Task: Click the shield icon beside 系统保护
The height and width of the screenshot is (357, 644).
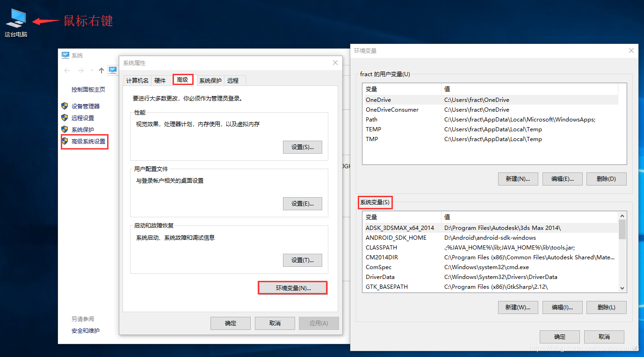Action: (65, 129)
